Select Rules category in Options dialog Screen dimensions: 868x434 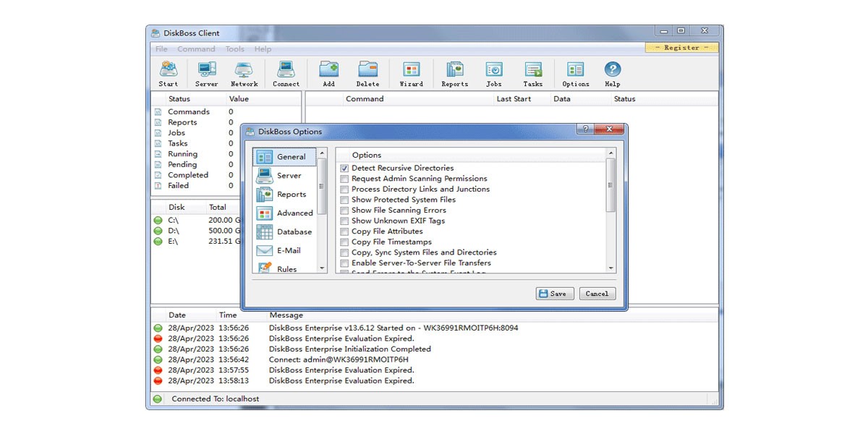pyautogui.click(x=284, y=268)
